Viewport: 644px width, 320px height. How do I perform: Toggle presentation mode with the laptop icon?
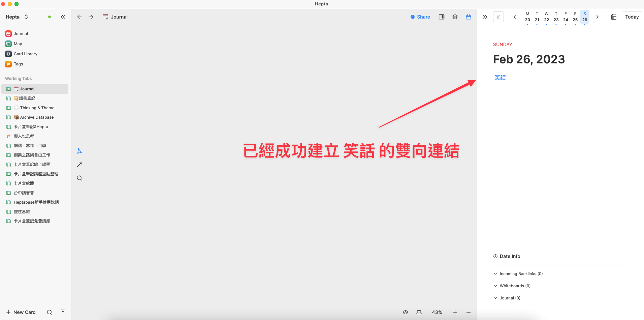[419, 312]
